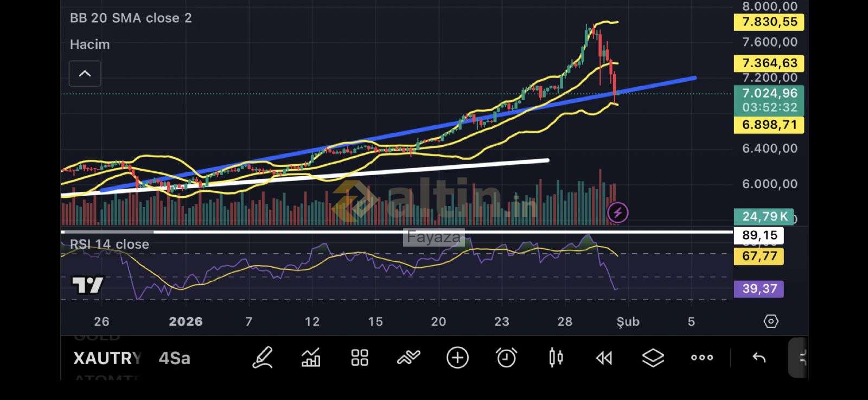The height and width of the screenshot is (400, 868).
Task: Click the white horizontal line 89,15 label
Action: [759, 235]
